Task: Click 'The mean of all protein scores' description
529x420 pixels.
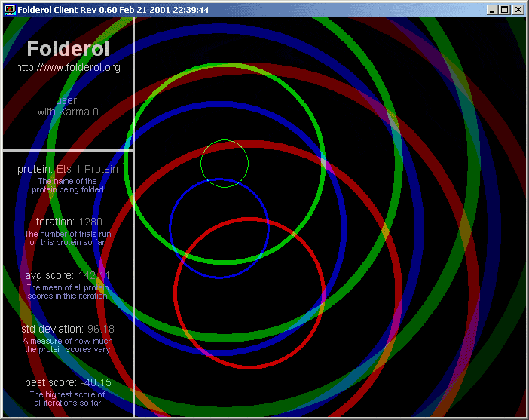Action: coord(68,292)
